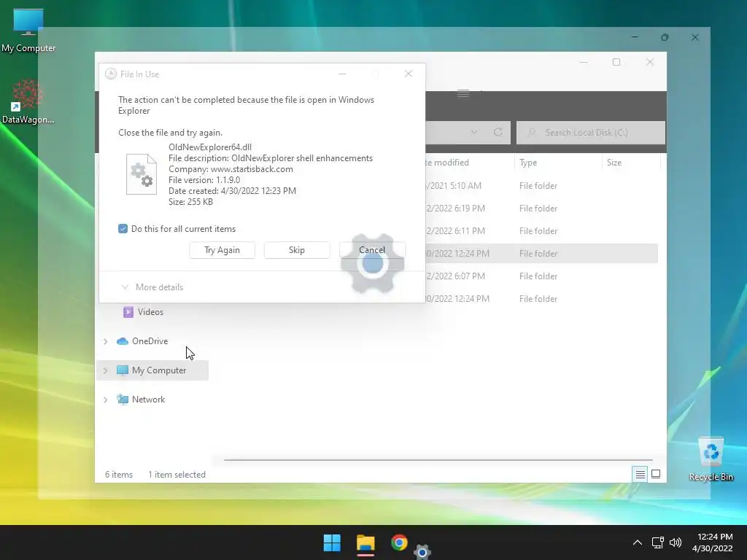Viewport: 747px width, 560px height.
Task: Switch to large icons view layout
Action: [x=656, y=474]
